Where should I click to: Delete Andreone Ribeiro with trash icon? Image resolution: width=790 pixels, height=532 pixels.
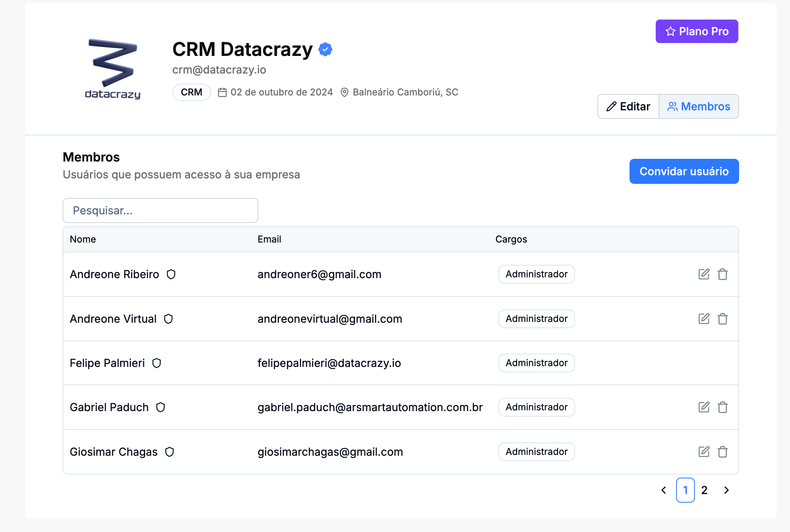[722, 274]
